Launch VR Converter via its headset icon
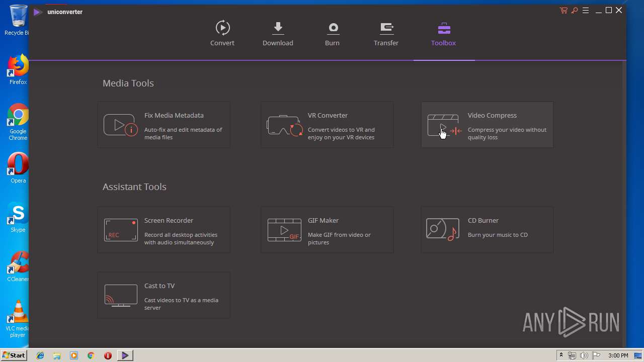Viewport: 644px width, 362px height. [x=284, y=125]
